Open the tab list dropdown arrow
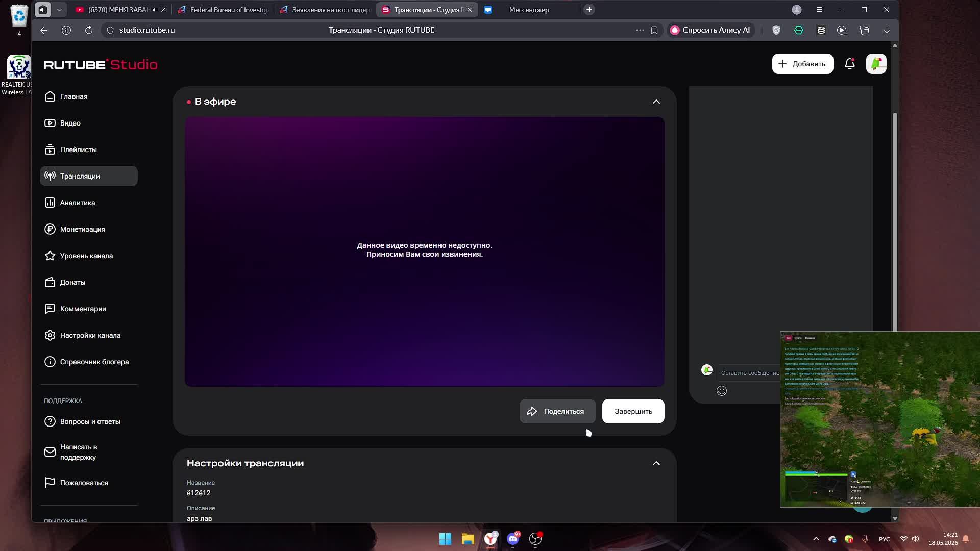This screenshot has width=980, height=551. click(59, 10)
